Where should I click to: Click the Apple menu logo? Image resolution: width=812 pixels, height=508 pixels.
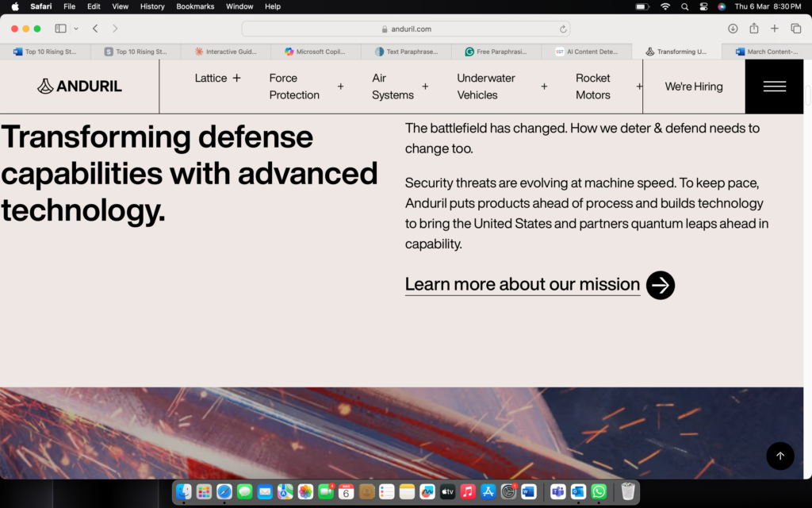tap(15, 6)
